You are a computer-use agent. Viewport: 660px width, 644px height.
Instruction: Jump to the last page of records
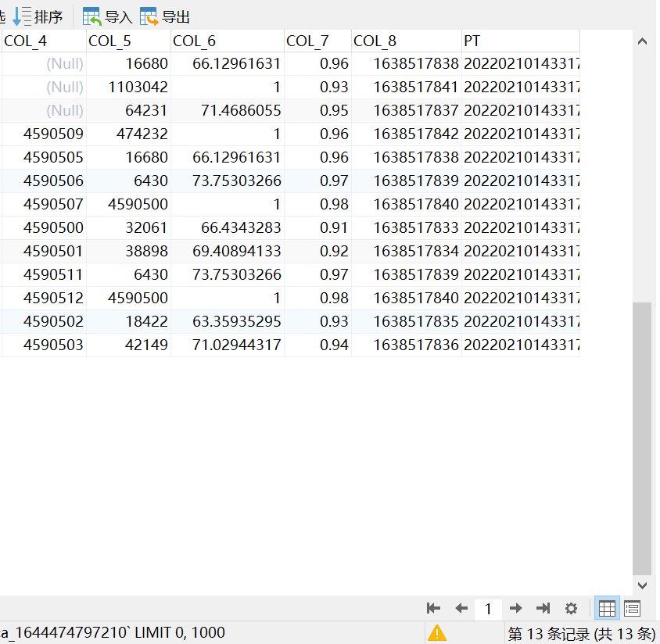coord(543,608)
